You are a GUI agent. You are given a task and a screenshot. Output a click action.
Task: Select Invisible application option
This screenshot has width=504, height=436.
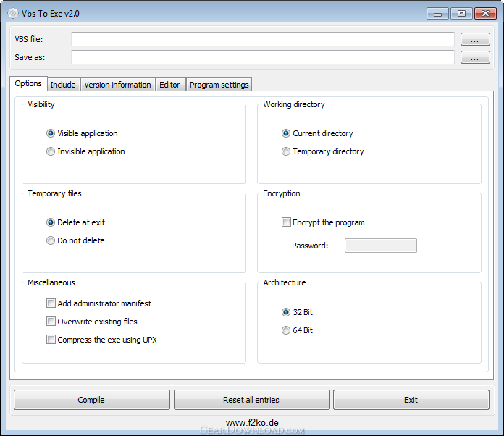pos(51,151)
